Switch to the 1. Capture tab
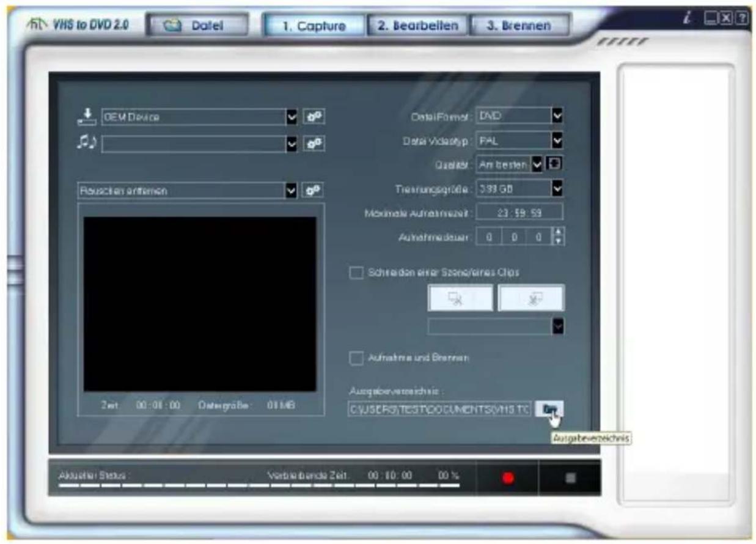 314,26
